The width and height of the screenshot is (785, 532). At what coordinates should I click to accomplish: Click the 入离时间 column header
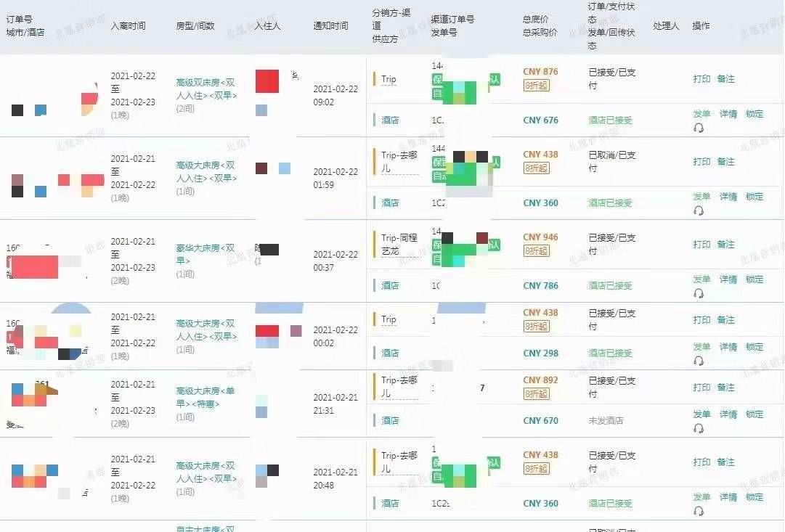[128, 26]
